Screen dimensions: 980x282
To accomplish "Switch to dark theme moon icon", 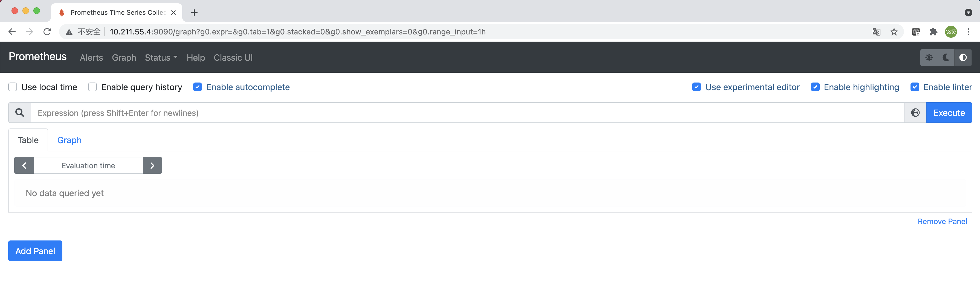I will [946, 57].
